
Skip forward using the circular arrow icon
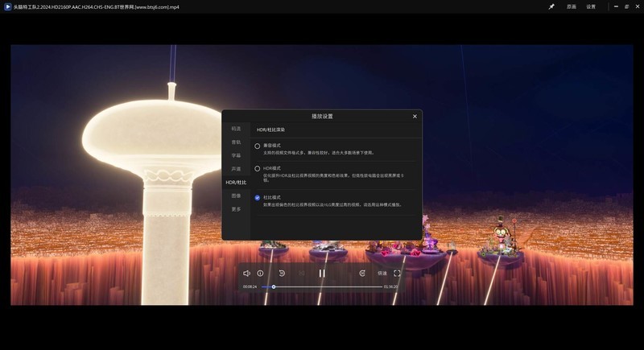pyautogui.click(x=362, y=274)
